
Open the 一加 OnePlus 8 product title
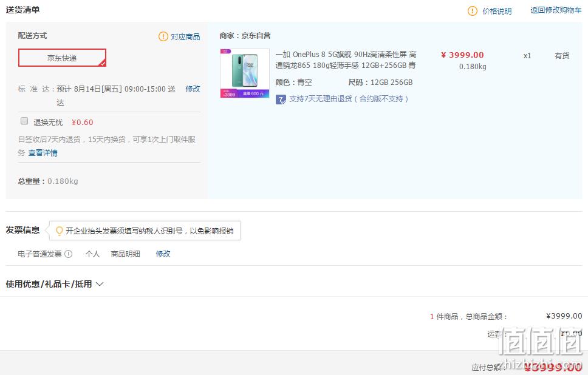click(346, 60)
